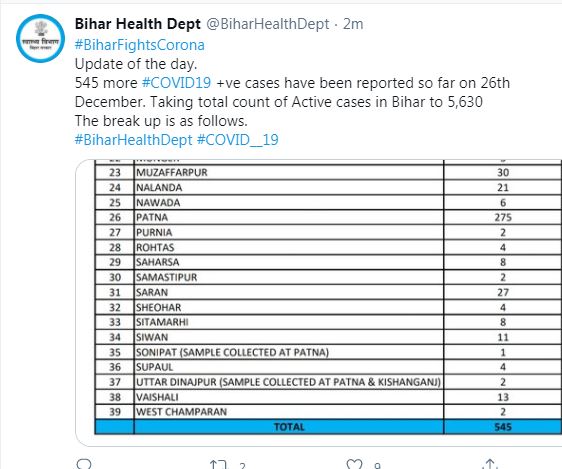Click the TOTAL 545 row of image
562x469 pixels.
tap(328, 427)
